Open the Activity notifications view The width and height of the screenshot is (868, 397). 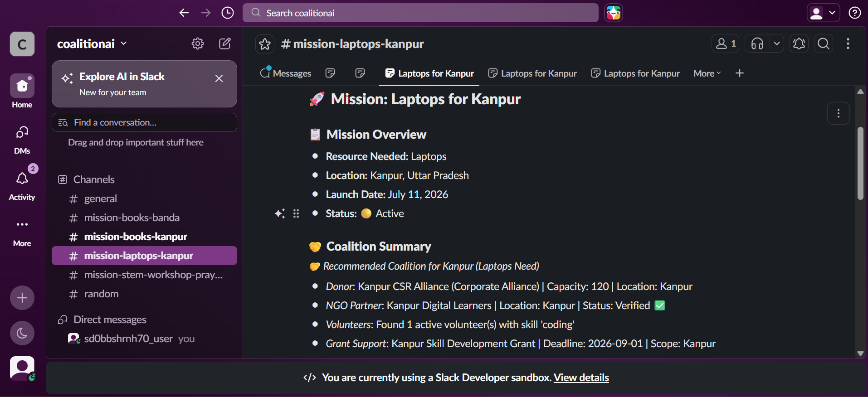[22, 184]
